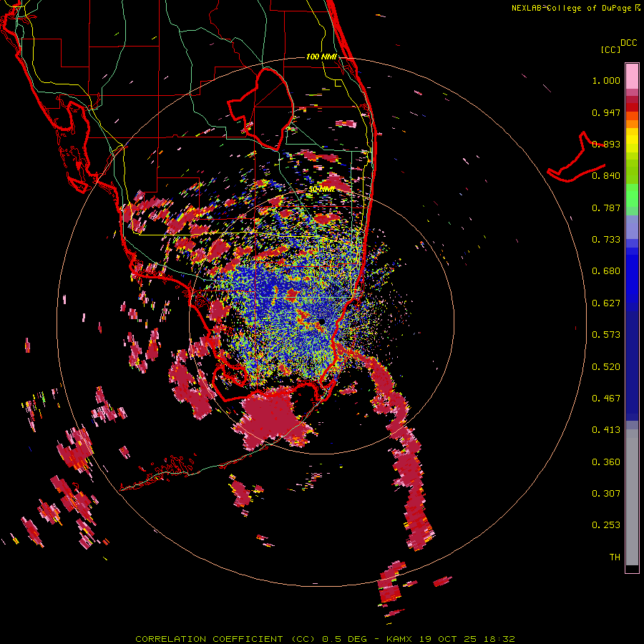Click the 50 NMI range ring label

[321, 189]
